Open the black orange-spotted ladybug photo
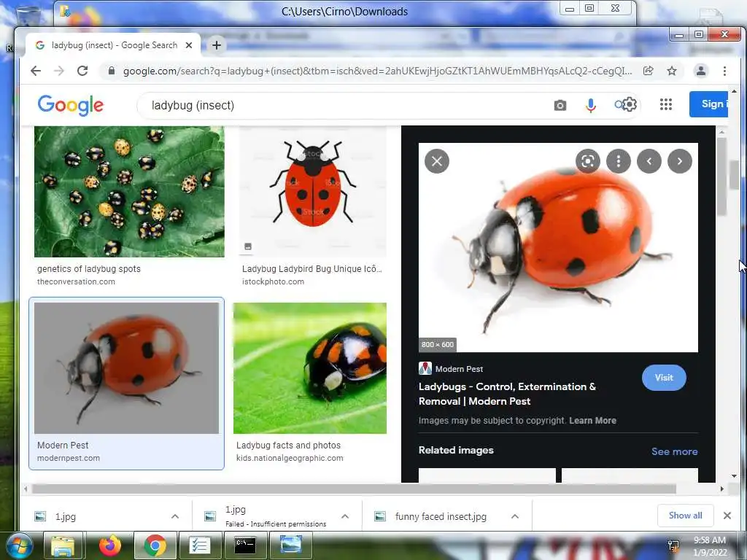747x560 pixels. (x=310, y=368)
